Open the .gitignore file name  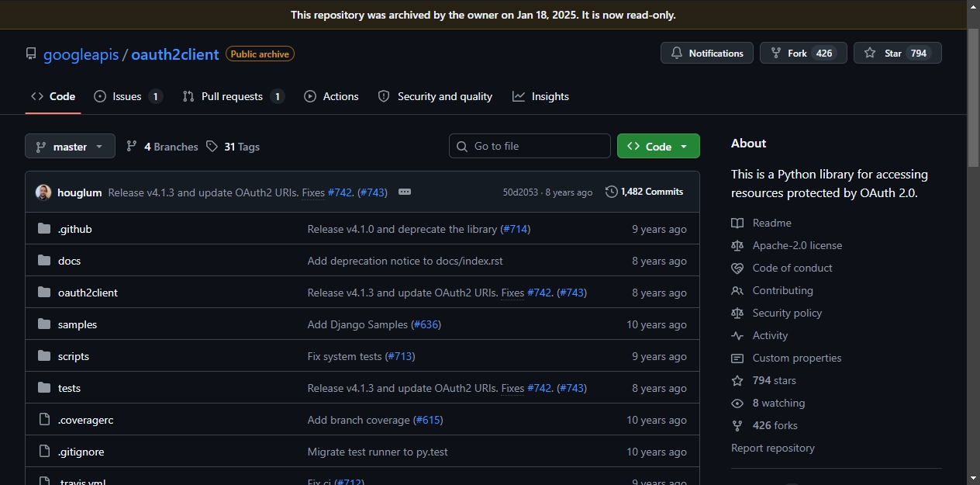coord(81,452)
